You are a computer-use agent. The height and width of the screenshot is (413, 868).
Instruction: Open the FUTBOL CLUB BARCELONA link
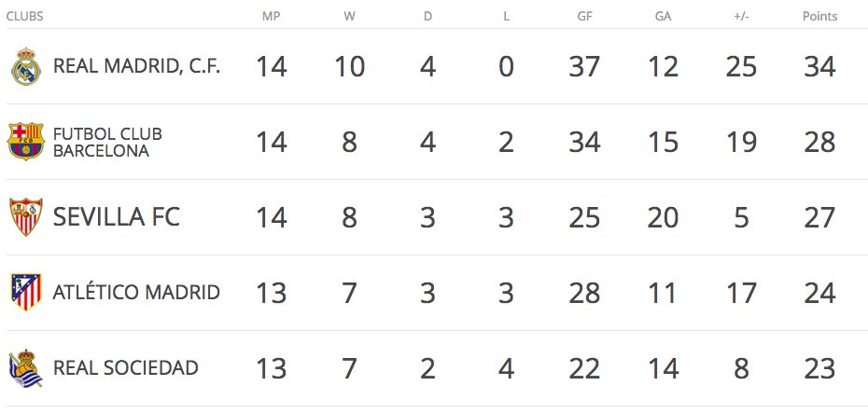point(107,142)
